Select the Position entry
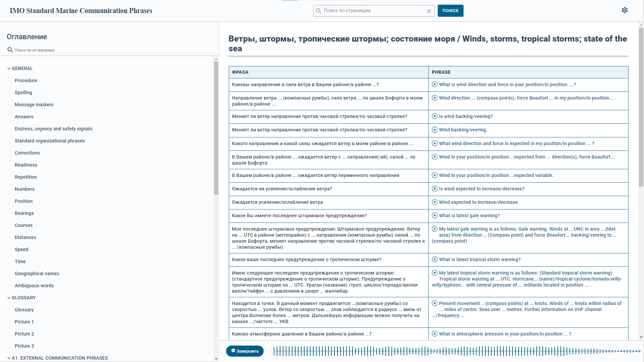644x362 pixels. pyautogui.click(x=23, y=201)
